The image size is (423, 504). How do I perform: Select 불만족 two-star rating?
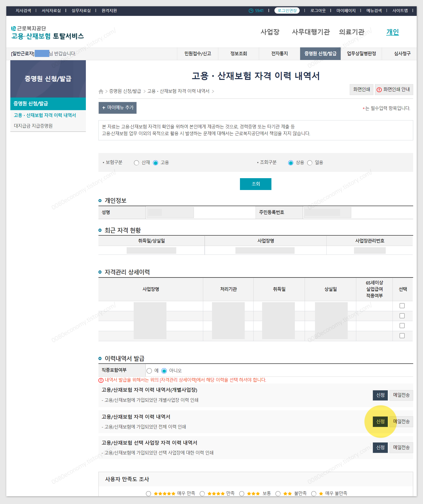(x=278, y=494)
